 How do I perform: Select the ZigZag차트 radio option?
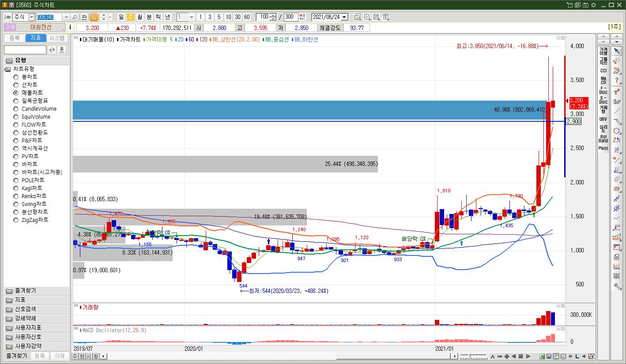pos(31,220)
